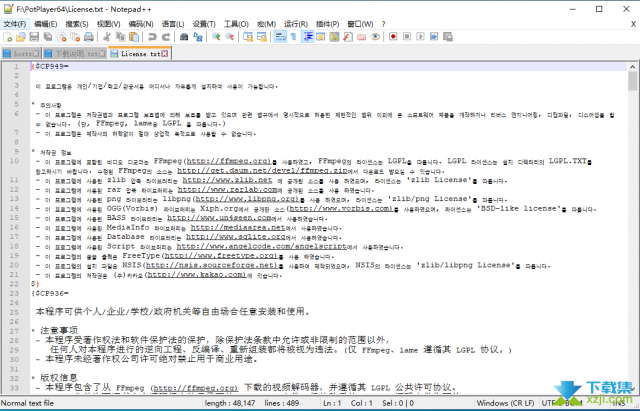Open the 插件(P) menu
640x411 pixels.
tap(327, 24)
